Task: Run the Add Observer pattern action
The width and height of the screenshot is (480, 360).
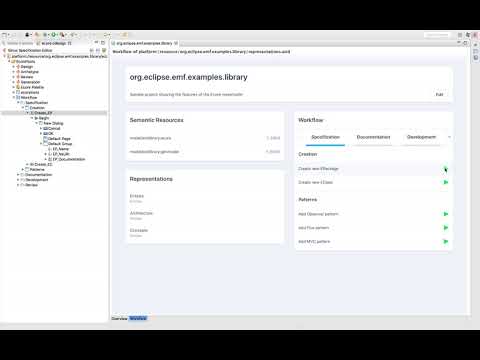Action: pos(446,214)
